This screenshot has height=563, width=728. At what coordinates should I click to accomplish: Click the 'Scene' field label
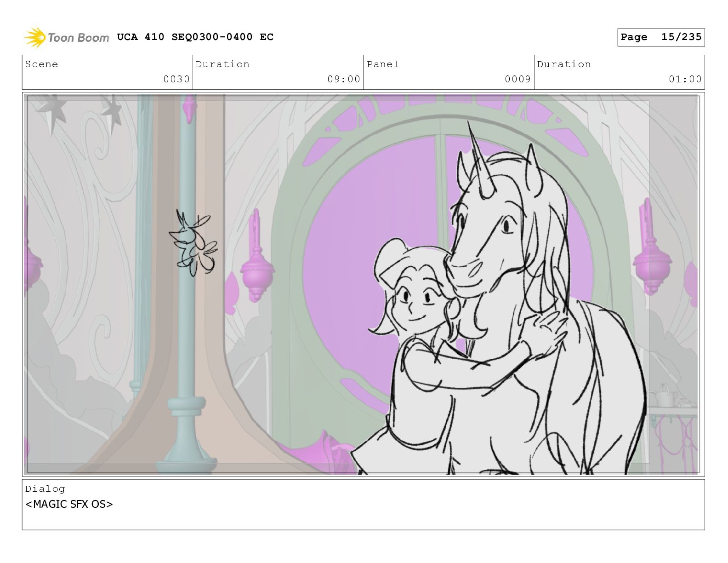(41, 64)
